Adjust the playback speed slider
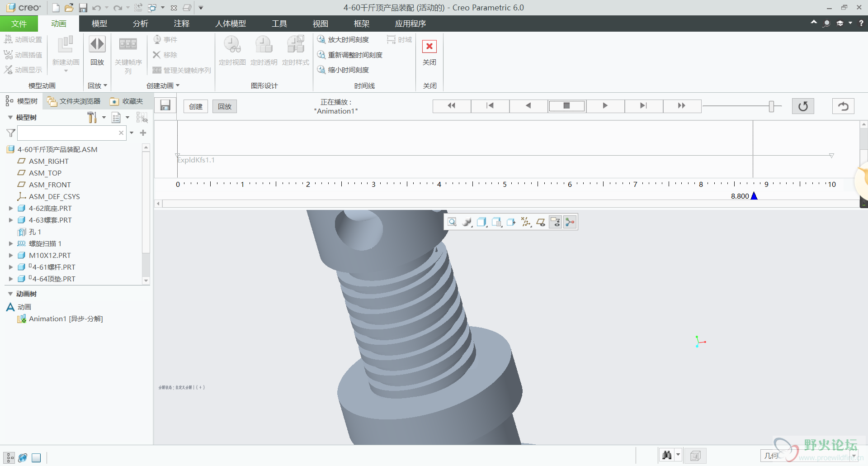 (772, 106)
